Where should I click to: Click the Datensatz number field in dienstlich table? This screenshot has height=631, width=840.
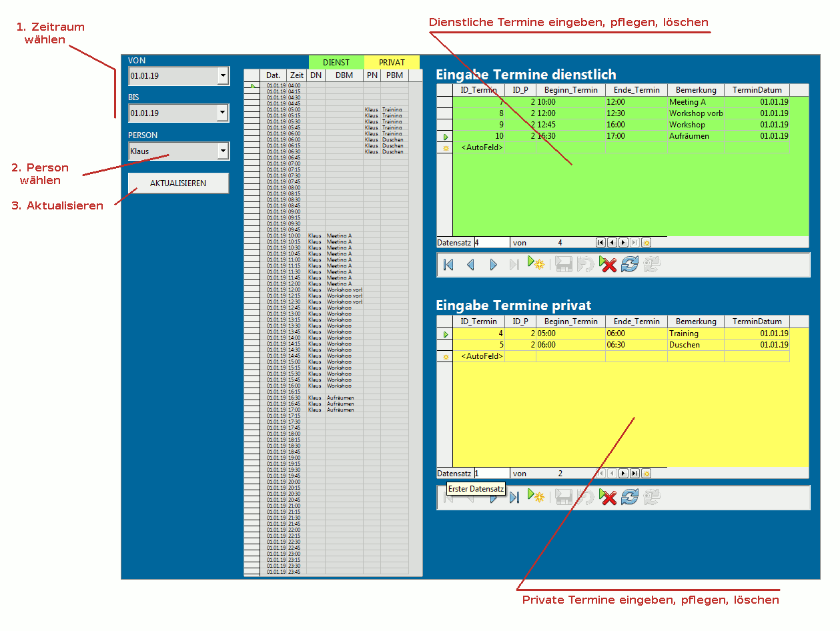click(492, 243)
